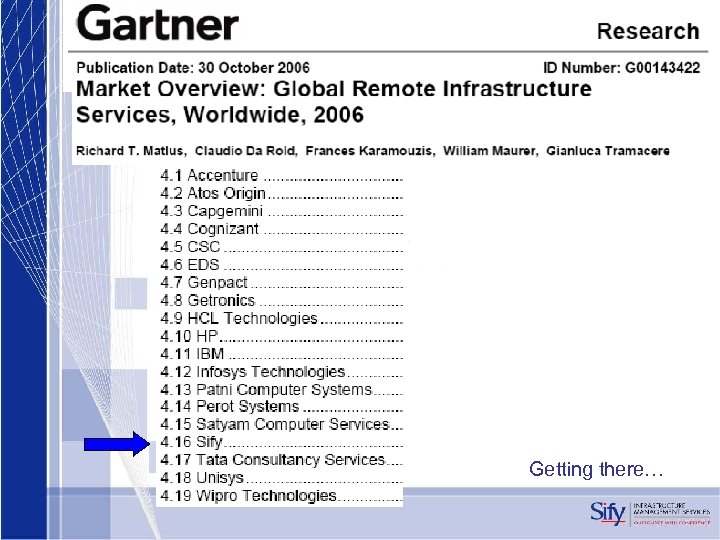
Task: Select the '4.18 Unisys' list entry
Action: (x=281, y=478)
